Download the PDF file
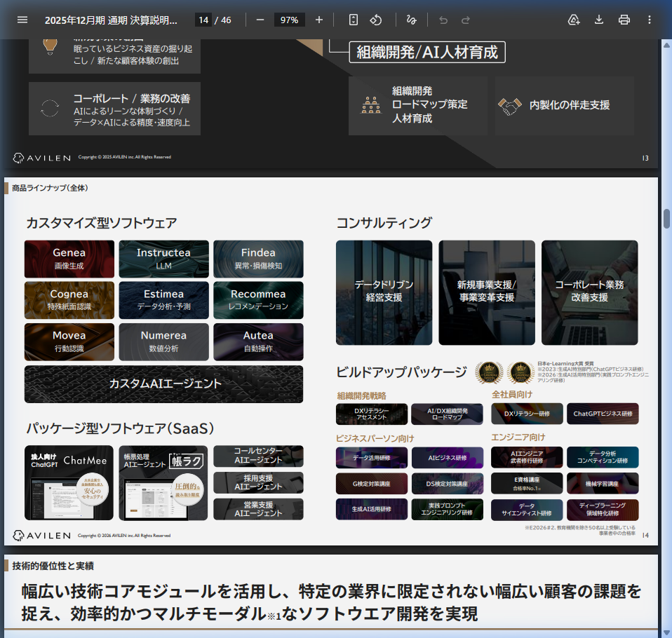 coord(599,20)
